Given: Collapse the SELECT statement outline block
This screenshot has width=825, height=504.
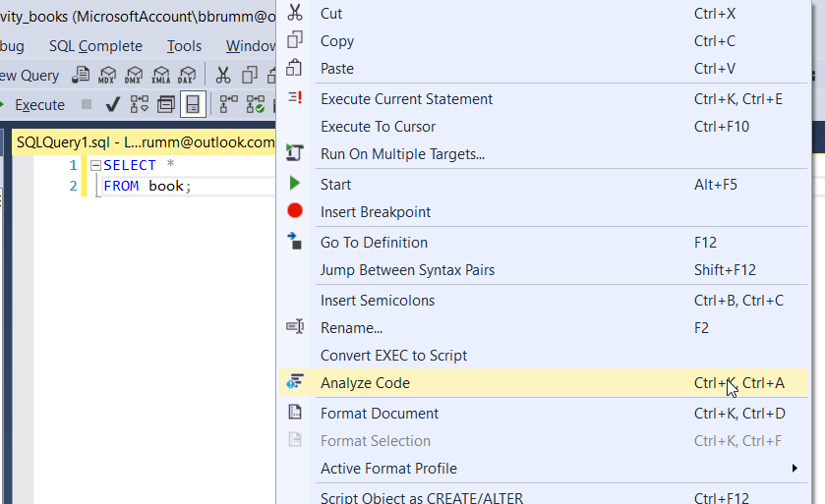Looking at the screenshot, I should click(95, 166).
